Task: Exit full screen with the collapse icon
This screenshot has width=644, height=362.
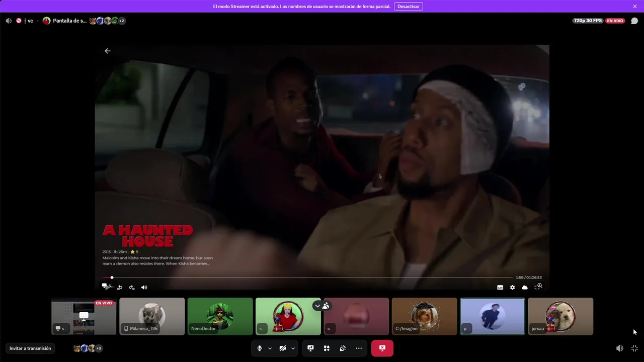Action: tap(634, 348)
